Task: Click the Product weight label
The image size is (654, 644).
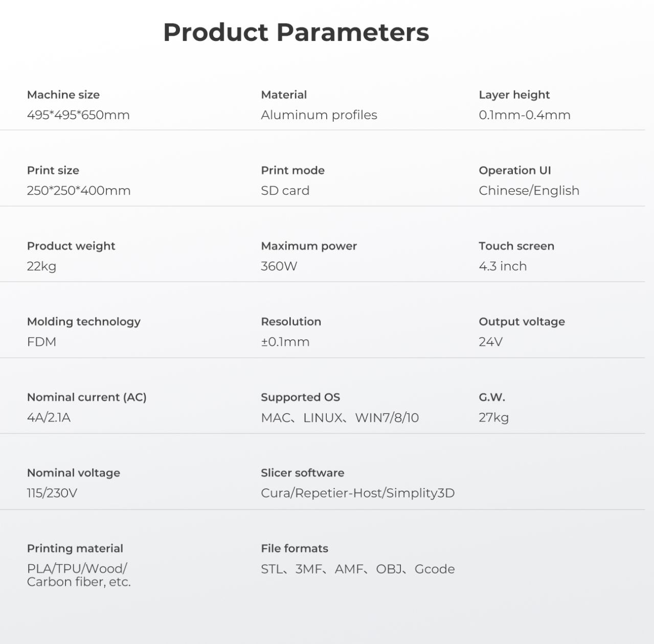Action: click(71, 246)
